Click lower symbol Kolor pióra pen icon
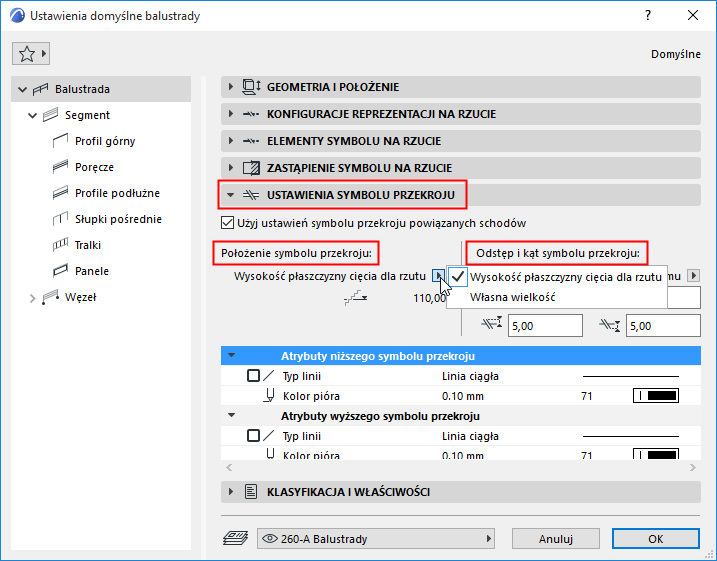Screen dimensions: 717x561 270,395
